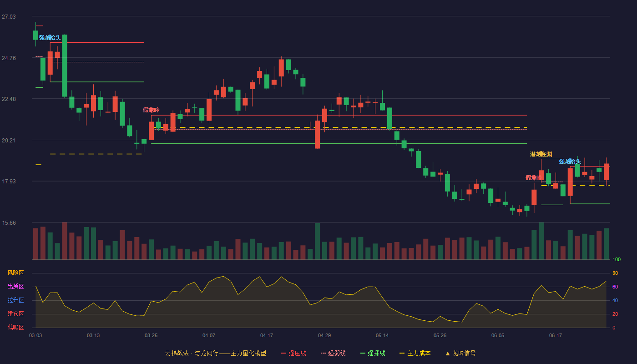Toggle the 强压线 legend series
This screenshot has height=364, width=637.
(293, 353)
